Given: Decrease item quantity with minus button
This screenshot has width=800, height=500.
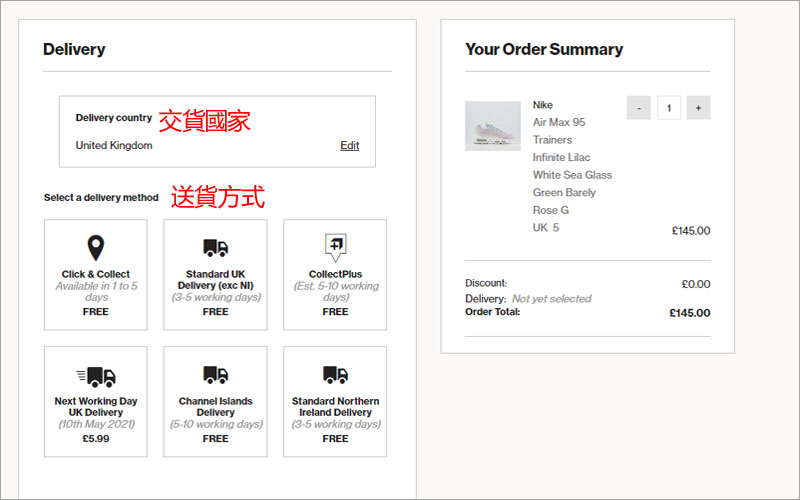Looking at the screenshot, I should [x=638, y=108].
